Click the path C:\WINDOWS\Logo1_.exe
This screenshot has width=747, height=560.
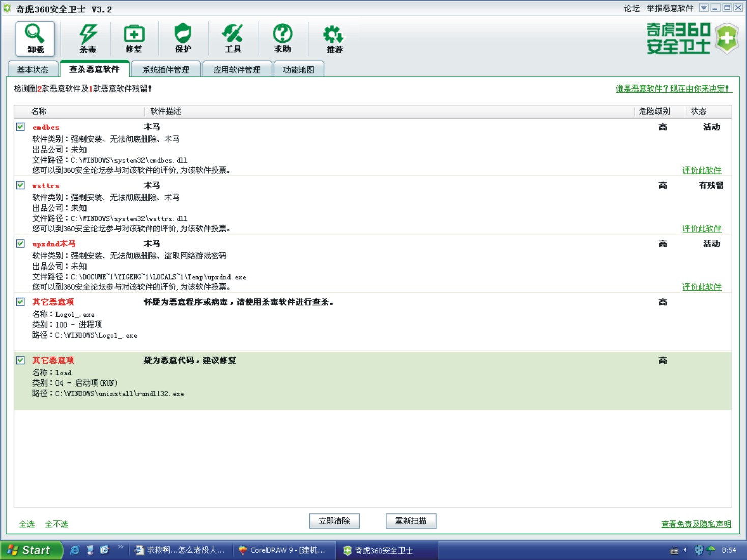click(96, 335)
